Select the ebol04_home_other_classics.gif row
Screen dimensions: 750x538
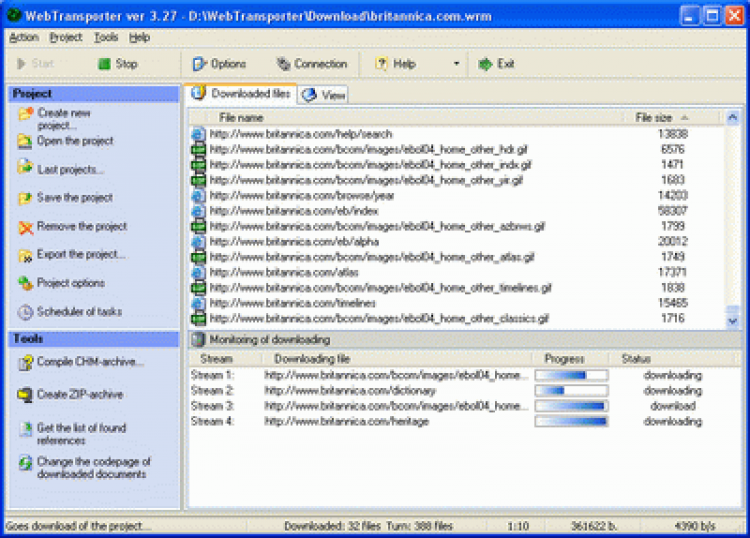[457, 318]
